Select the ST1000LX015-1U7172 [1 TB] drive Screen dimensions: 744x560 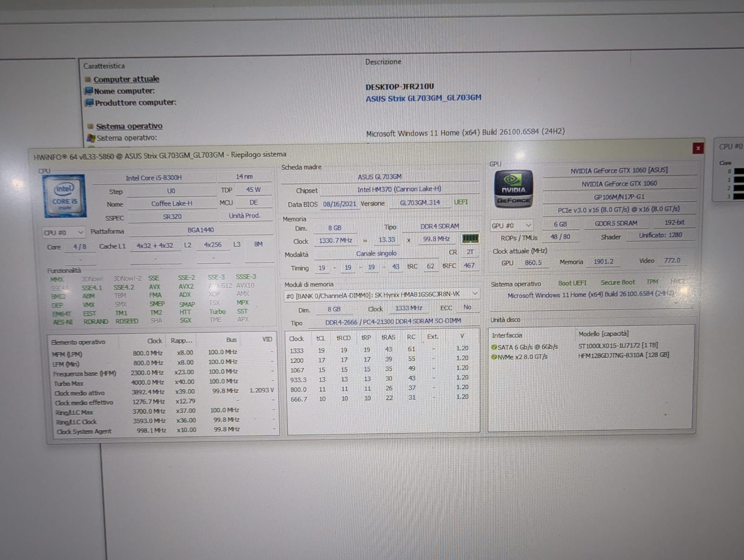(618, 346)
